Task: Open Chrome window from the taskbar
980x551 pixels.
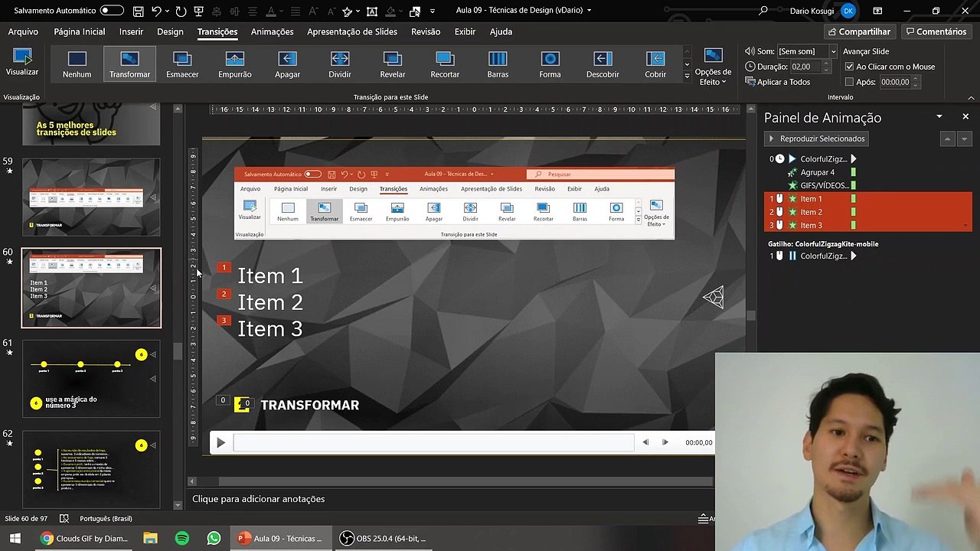Action: coord(85,539)
